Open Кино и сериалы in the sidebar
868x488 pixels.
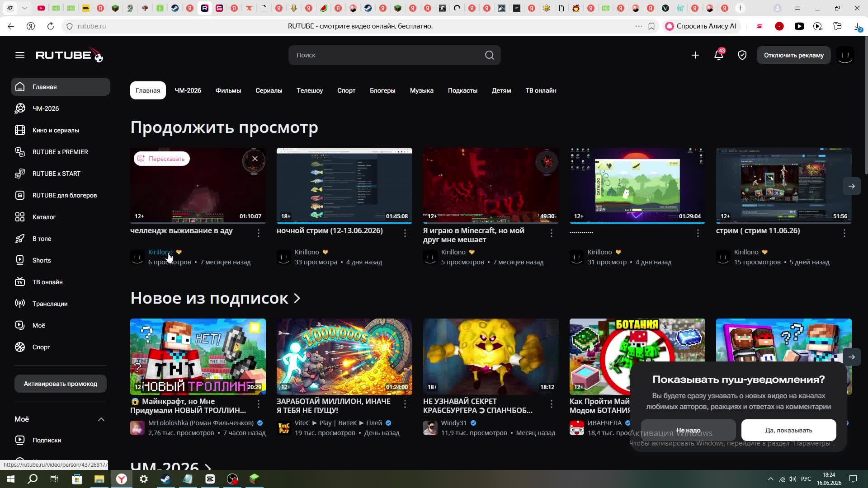(61, 130)
